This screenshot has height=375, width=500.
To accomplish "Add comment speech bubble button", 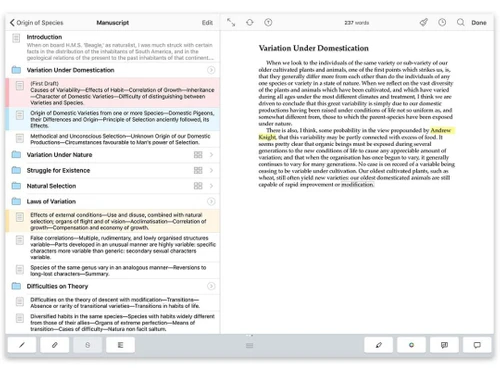I will point(477,345).
